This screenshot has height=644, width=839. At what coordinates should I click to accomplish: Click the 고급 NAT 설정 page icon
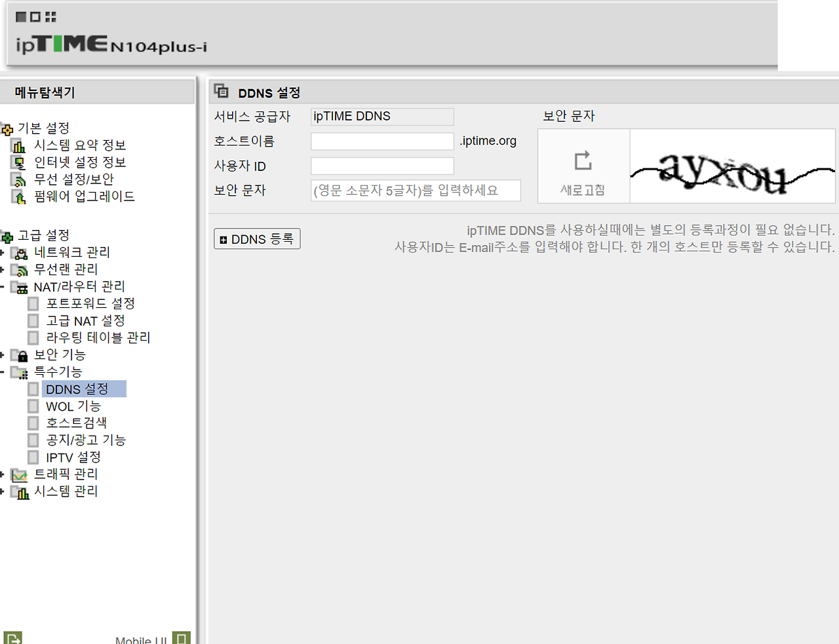tap(33, 320)
